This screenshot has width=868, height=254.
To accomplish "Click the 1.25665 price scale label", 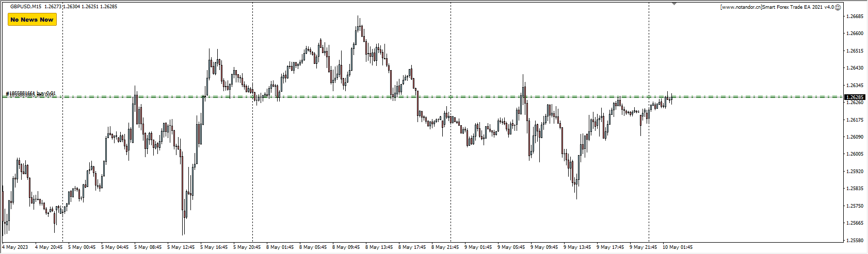I will coord(856,223).
